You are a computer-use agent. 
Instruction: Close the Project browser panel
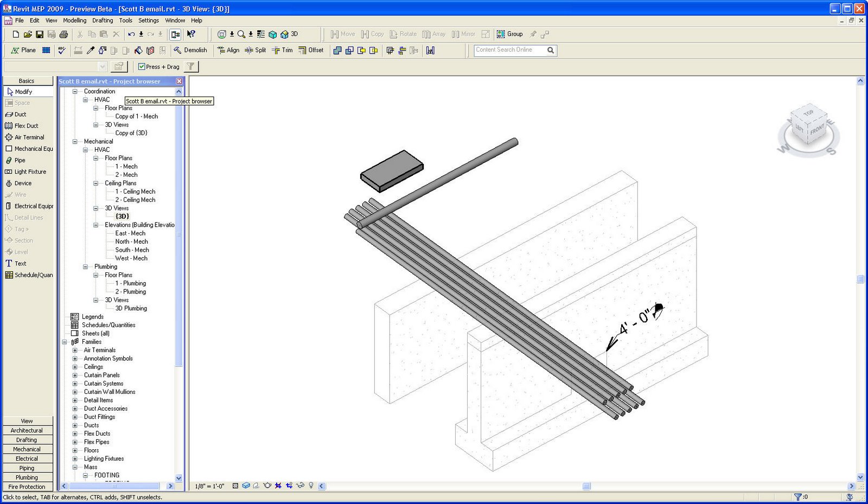tap(179, 81)
